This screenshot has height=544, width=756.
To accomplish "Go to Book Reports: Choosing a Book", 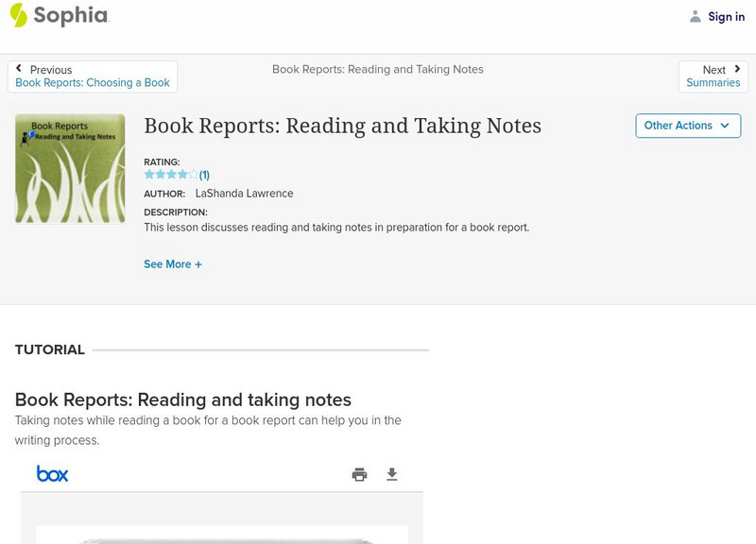I will tap(93, 83).
